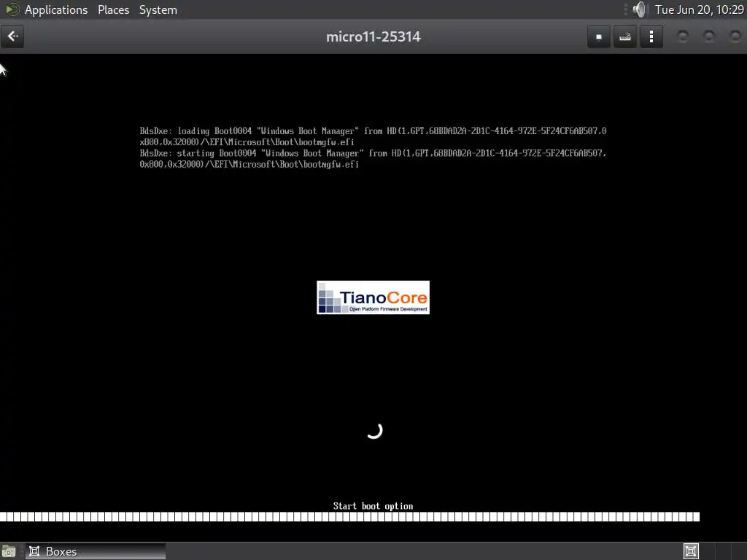Viewport: 747px width, 560px height.
Task: Click the date and time clock
Action: point(699,9)
